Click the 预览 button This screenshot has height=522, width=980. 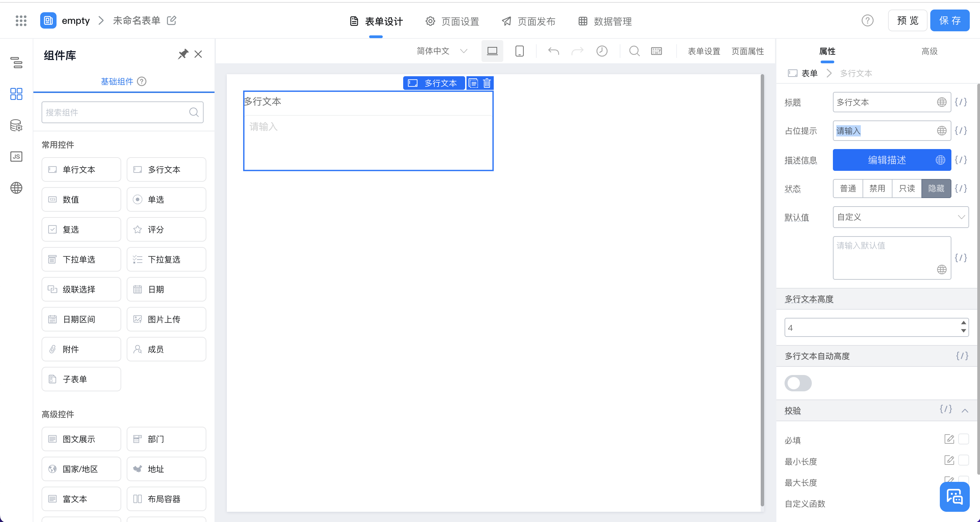[x=907, y=20]
